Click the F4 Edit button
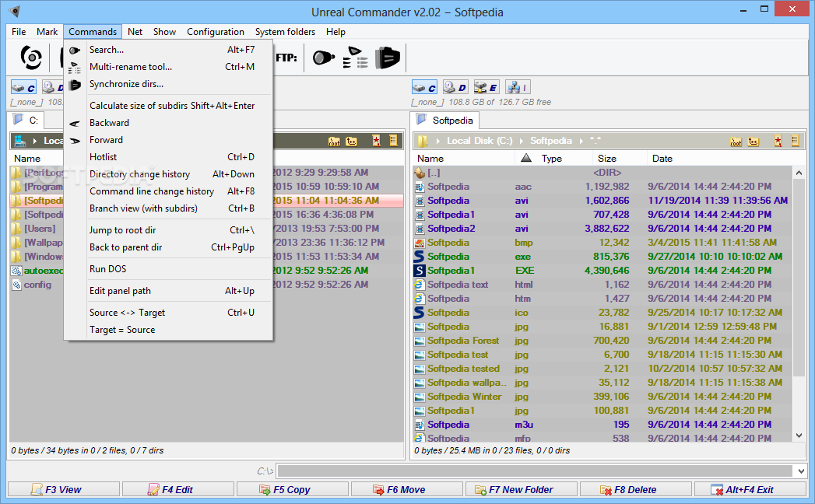 point(177,489)
